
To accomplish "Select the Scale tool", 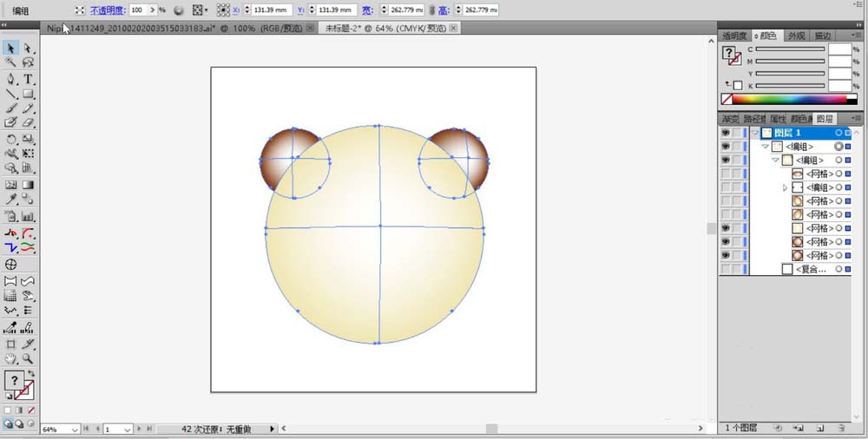I will 28,139.
